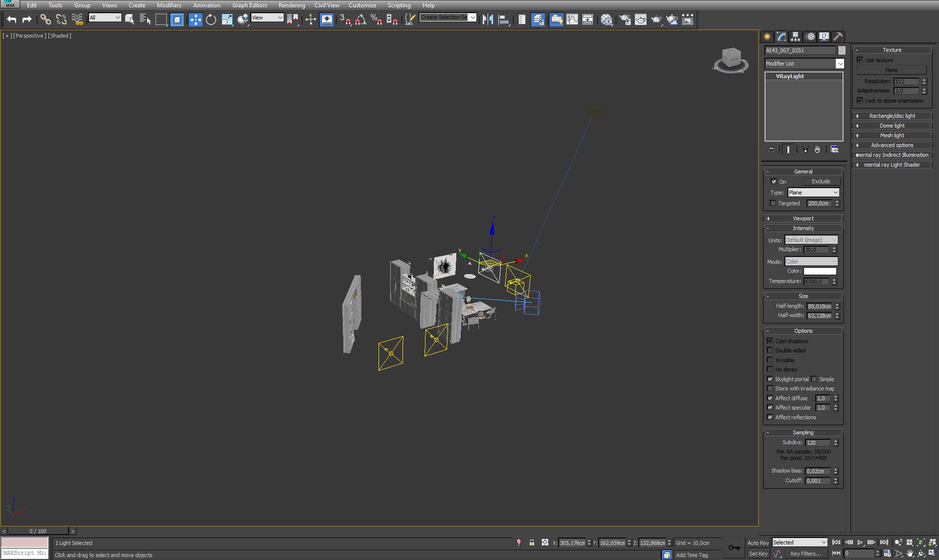
Task: Open the Modifiers menu
Action: [169, 5]
